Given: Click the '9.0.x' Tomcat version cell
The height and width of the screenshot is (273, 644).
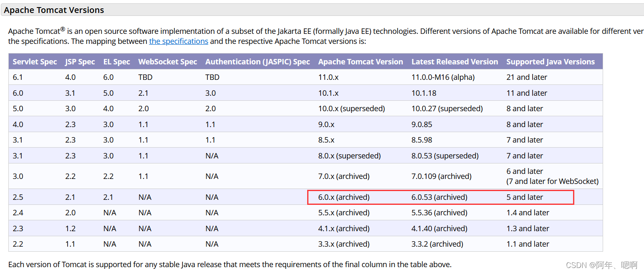Looking at the screenshot, I should pyautogui.click(x=326, y=124).
